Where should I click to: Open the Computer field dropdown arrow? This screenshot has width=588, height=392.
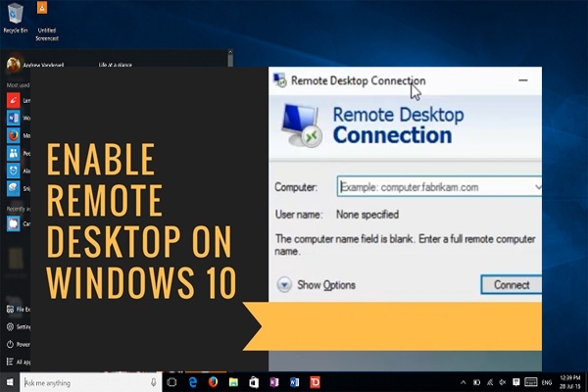click(538, 186)
